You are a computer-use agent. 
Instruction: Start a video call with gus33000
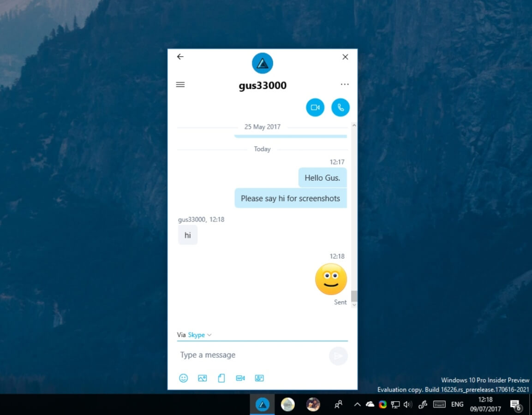315,107
